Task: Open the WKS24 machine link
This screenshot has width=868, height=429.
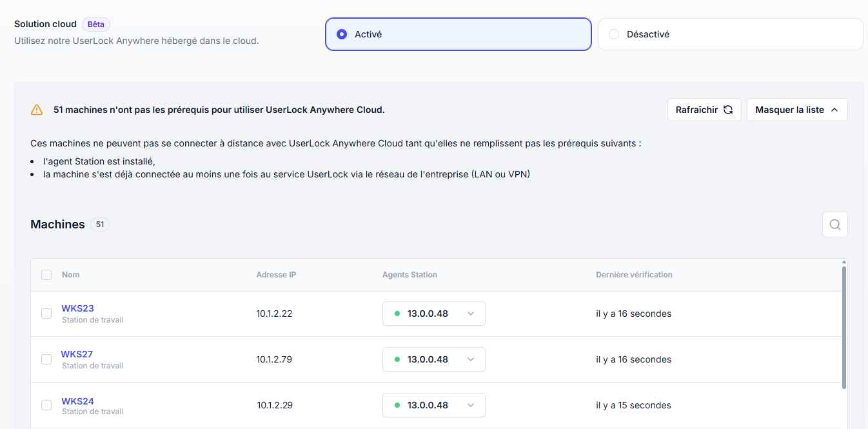Action: coord(77,401)
